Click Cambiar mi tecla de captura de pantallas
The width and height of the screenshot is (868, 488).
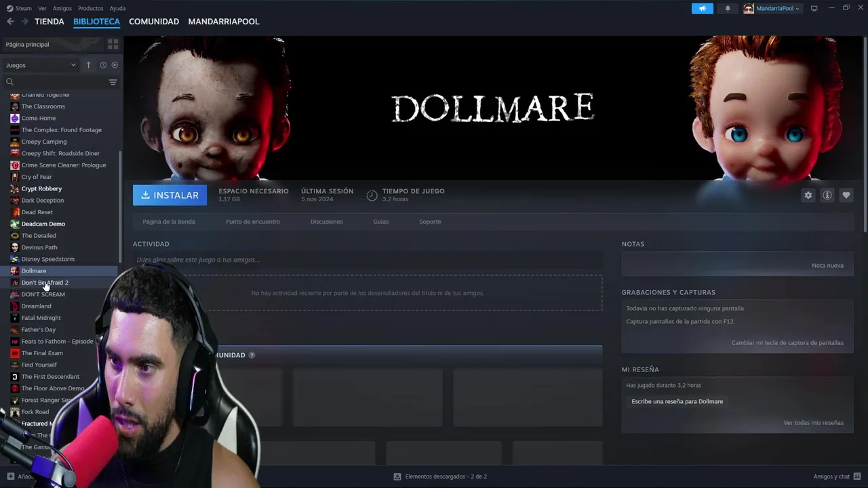click(x=787, y=343)
